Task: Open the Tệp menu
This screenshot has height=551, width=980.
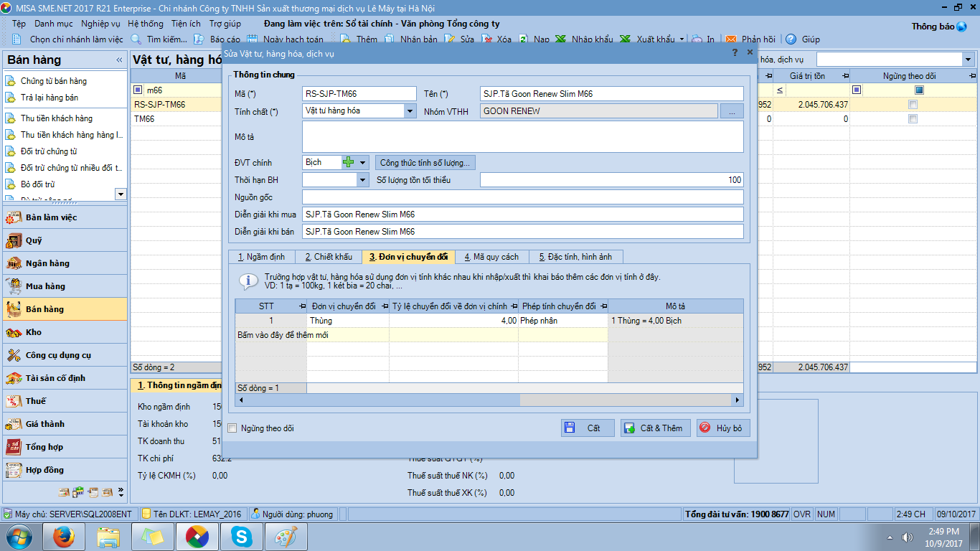Action: 19,24
